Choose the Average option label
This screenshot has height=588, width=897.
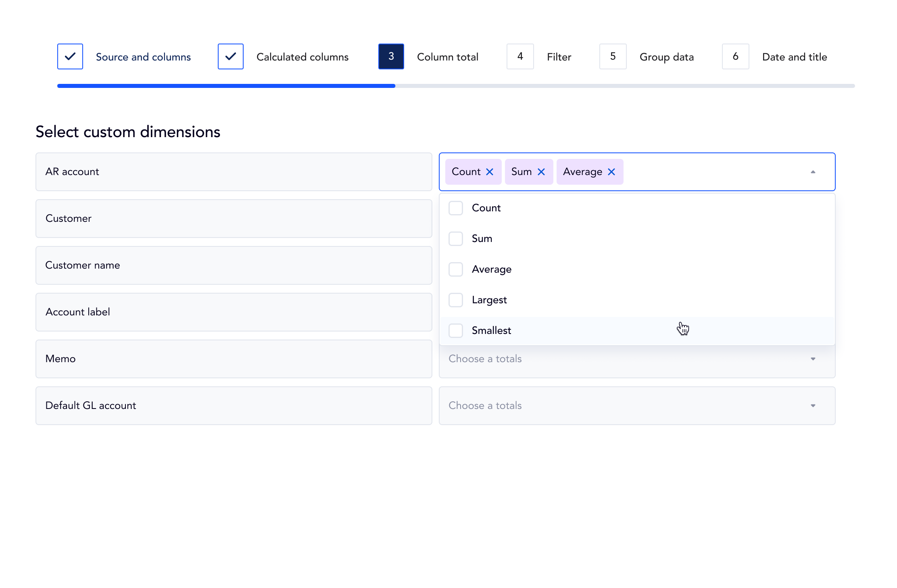pos(492,269)
